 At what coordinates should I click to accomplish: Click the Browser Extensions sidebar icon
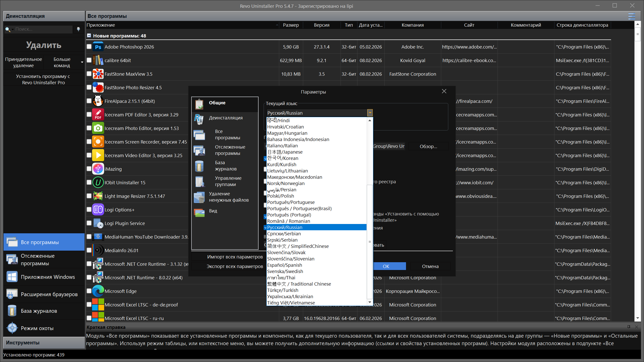pos(12,294)
